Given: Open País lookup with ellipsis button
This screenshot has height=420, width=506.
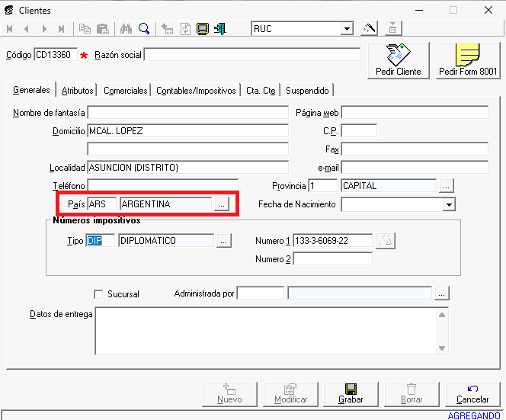Looking at the screenshot, I should pos(221,204).
